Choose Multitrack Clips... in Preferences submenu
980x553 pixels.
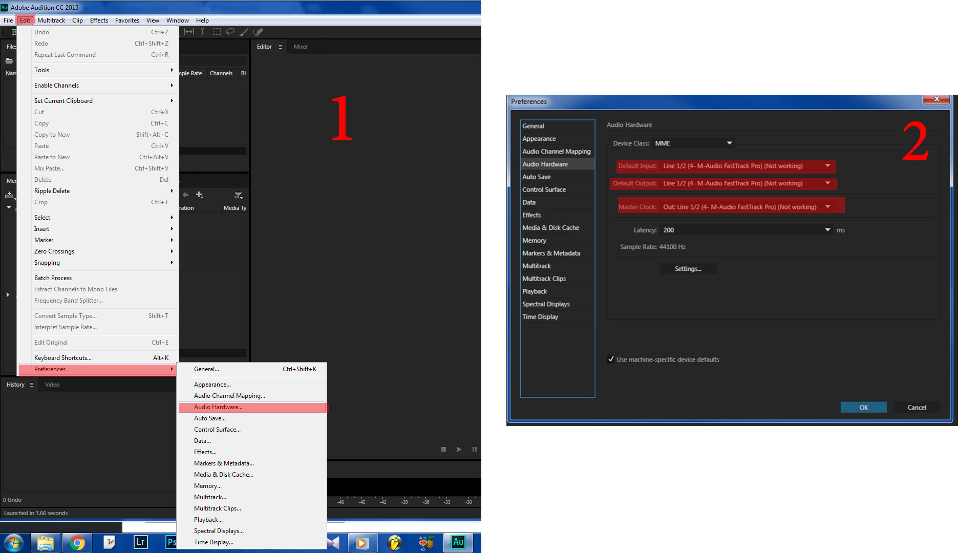tap(252, 508)
